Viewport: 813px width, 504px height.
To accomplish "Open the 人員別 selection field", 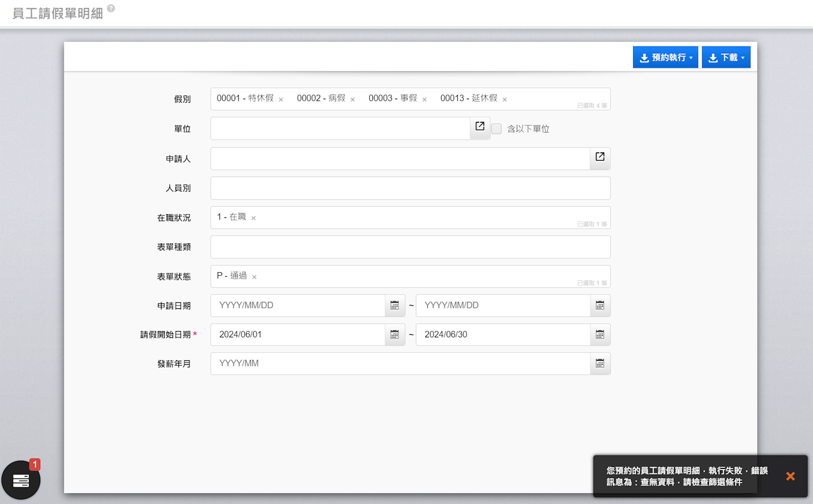I will click(x=410, y=188).
